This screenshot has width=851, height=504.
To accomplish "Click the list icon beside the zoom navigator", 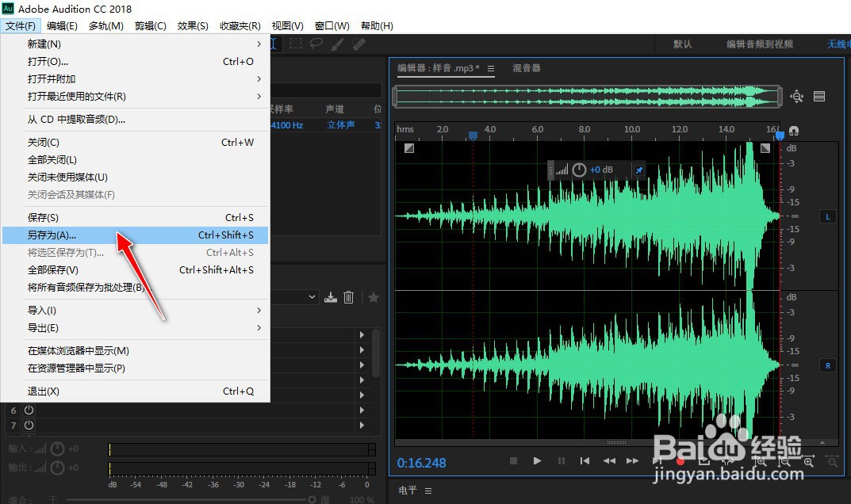I will (x=819, y=97).
